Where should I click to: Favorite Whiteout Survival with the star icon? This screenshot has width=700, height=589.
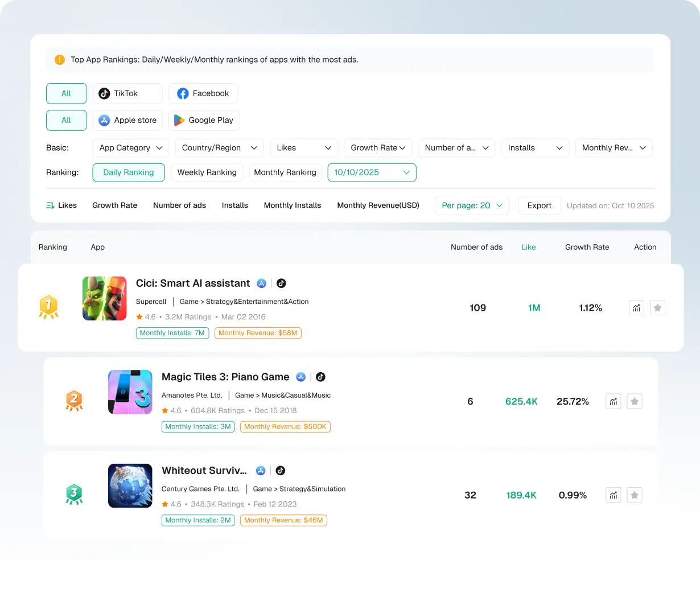[x=634, y=495]
